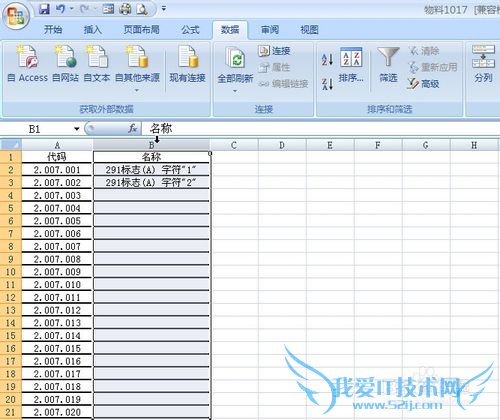Open the Name Box dropdown arrow
This screenshot has width=500, height=420.
coord(77,129)
